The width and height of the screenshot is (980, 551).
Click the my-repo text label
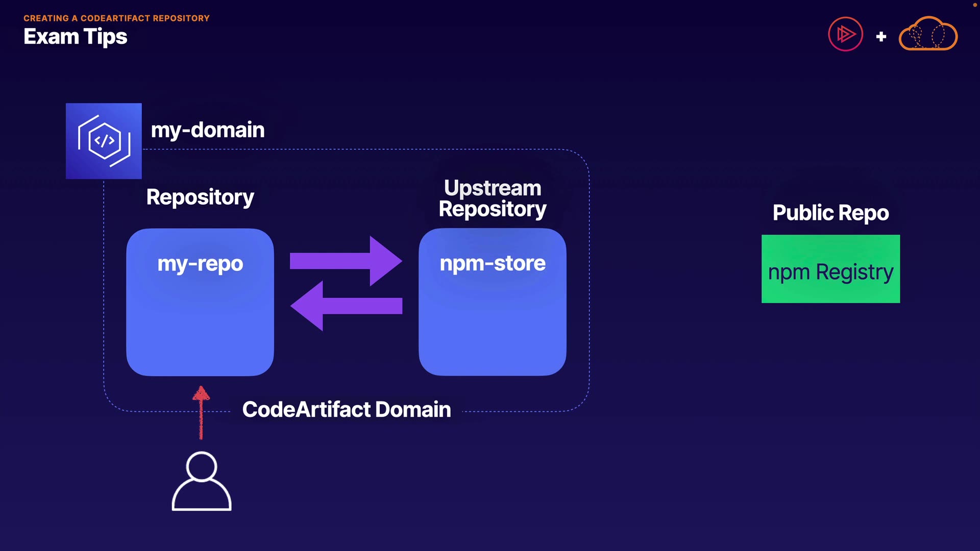[x=200, y=264]
